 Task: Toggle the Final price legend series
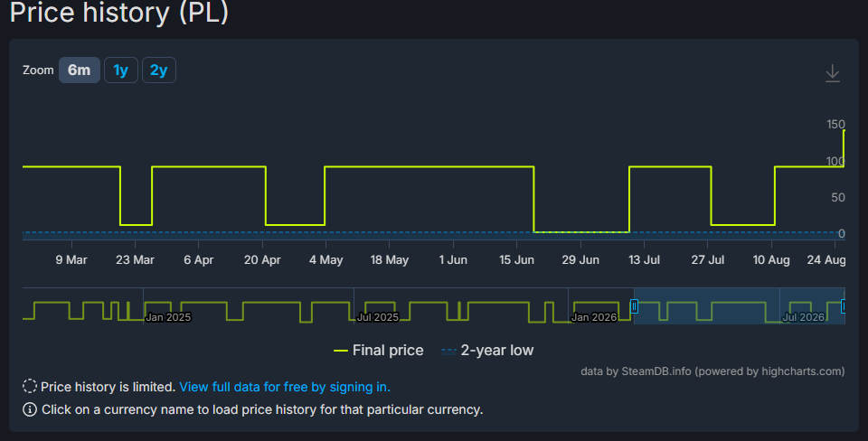coord(378,351)
